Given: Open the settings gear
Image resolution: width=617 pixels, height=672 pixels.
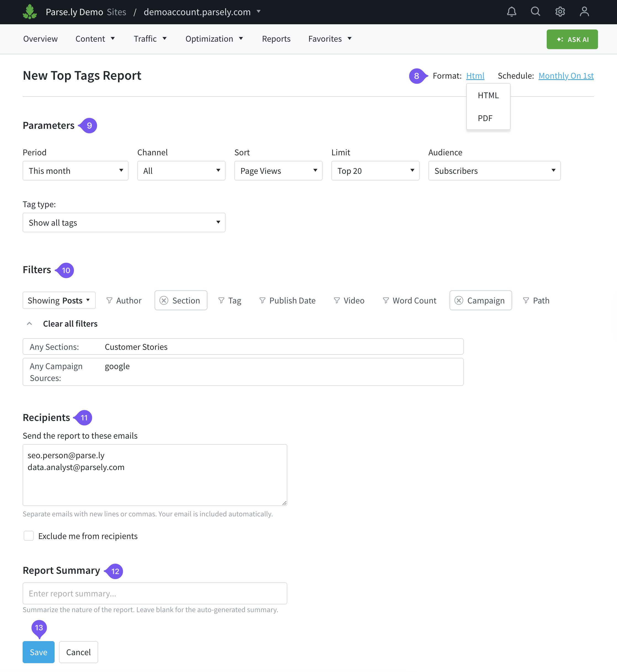Looking at the screenshot, I should click(560, 12).
